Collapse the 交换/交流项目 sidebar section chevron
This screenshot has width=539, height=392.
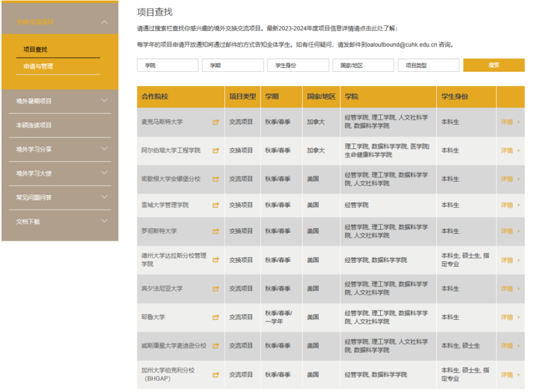[104, 22]
